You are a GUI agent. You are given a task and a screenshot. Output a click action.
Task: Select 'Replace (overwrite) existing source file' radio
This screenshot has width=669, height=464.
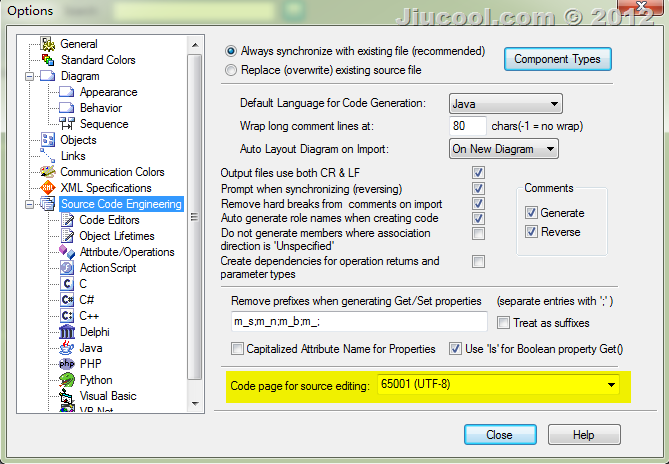pyautogui.click(x=232, y=71)
